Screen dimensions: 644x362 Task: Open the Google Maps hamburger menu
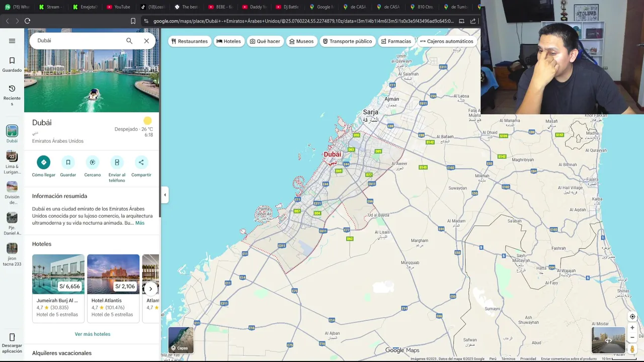(12, 41)
